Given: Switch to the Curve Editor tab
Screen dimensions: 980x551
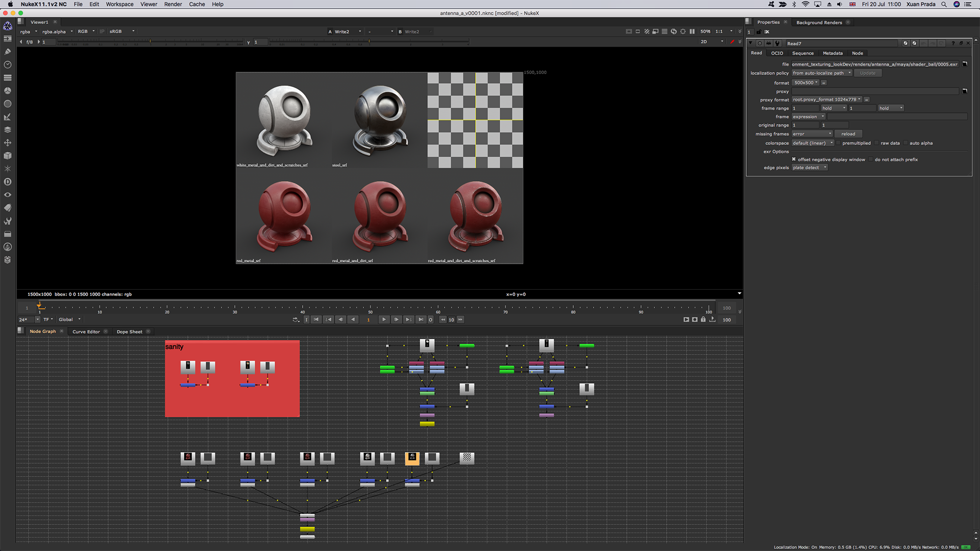Looking at the screenshot, I should pos(86,332).
